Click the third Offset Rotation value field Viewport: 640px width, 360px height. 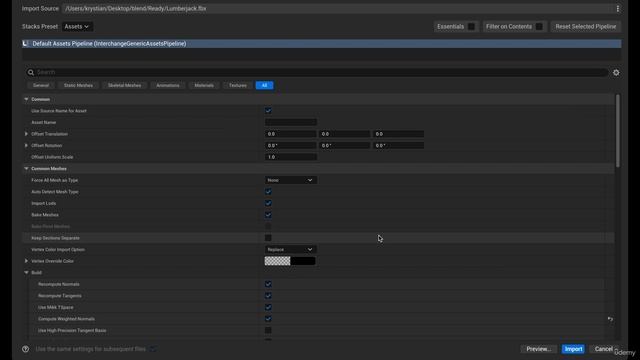(x=398, y=145)
